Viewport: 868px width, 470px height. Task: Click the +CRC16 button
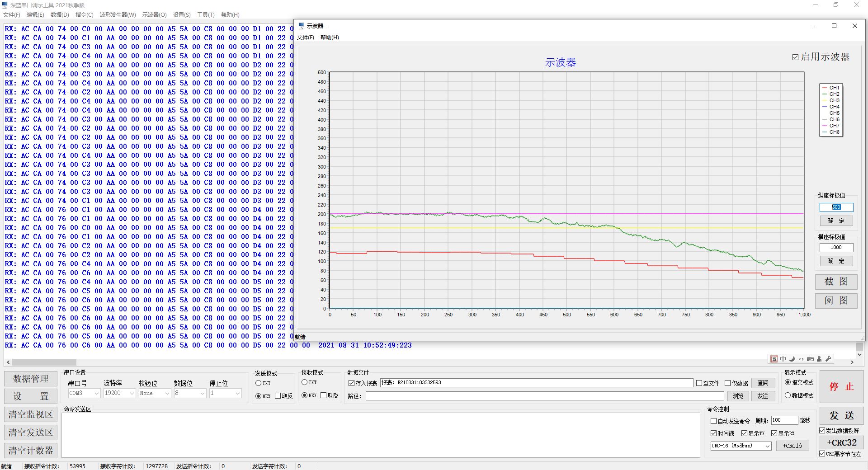(792, 446)
